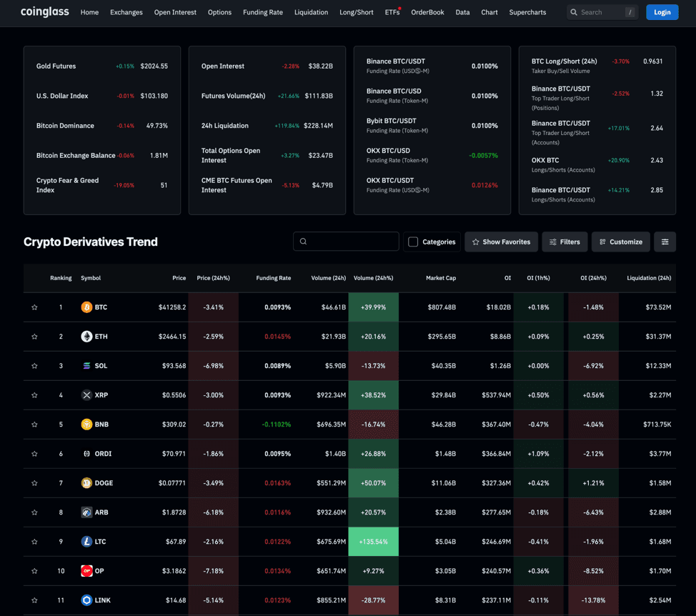Click the settings sliders icon beside Customize
Screen dimensions: 696x616
665,242
